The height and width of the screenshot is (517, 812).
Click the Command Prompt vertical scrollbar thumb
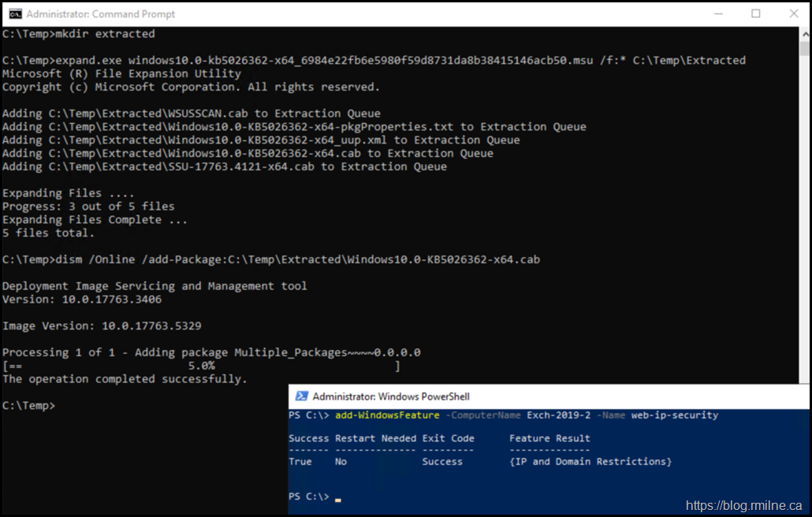pos(804,49)
